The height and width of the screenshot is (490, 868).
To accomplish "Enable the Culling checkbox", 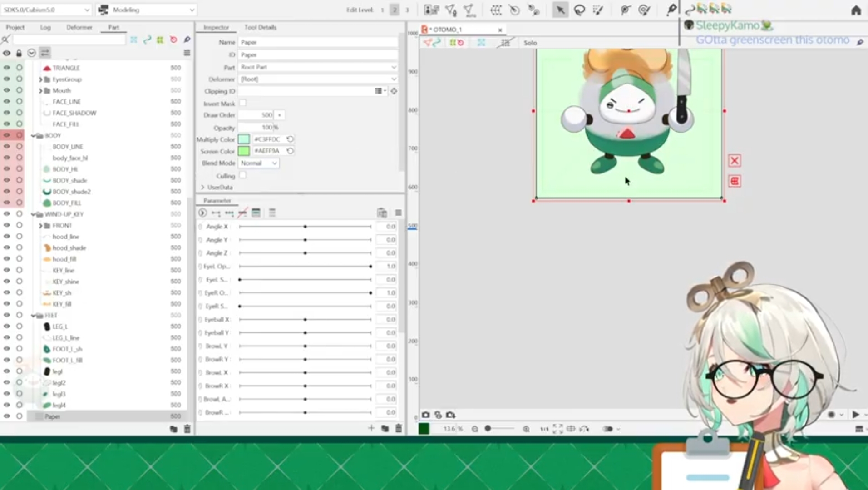I will coord(243,175).
